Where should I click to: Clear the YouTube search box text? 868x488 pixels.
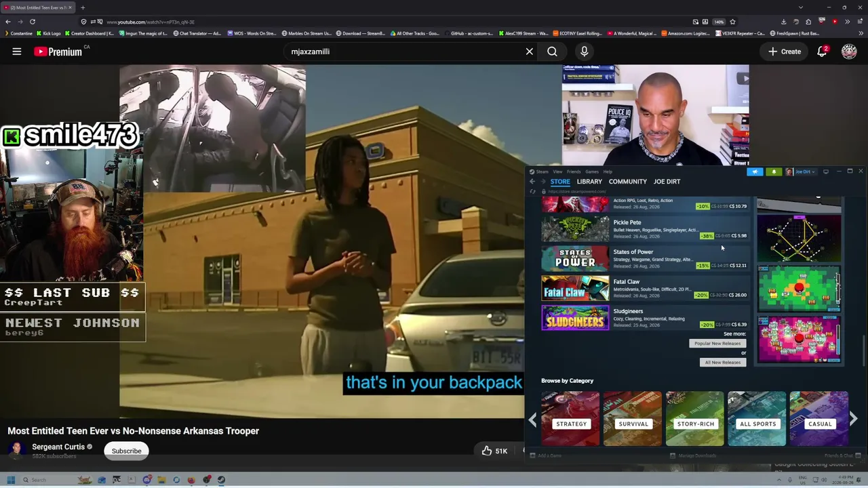[x=530, y=52]
